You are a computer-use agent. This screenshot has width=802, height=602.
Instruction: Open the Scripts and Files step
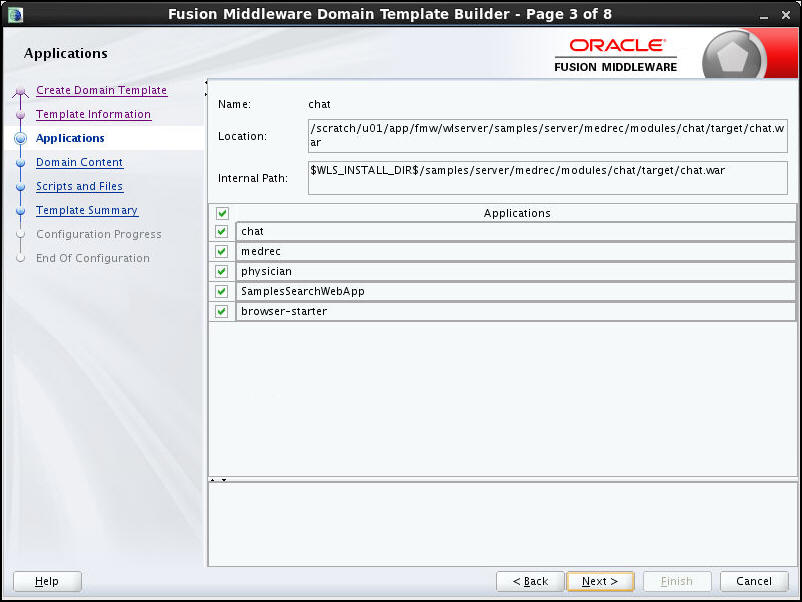79,186
